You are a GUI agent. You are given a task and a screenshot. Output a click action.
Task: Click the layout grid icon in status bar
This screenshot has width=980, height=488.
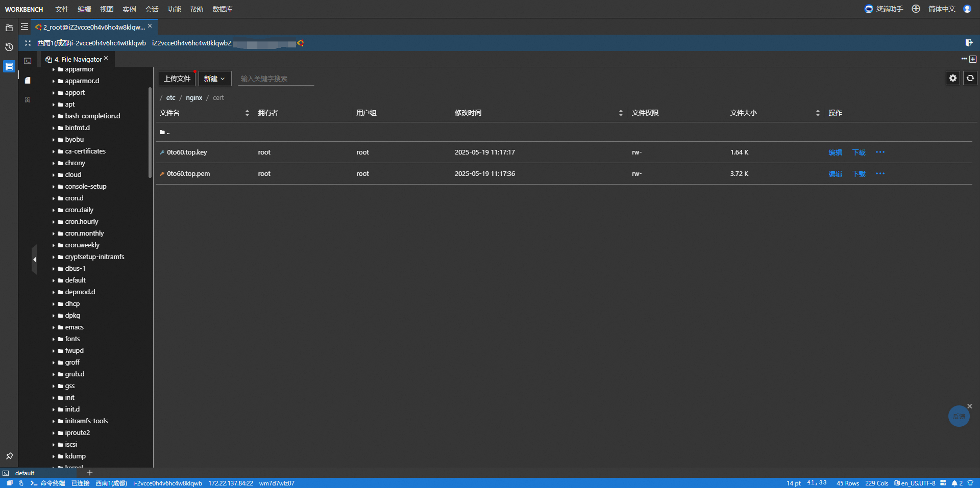(943, 483)
